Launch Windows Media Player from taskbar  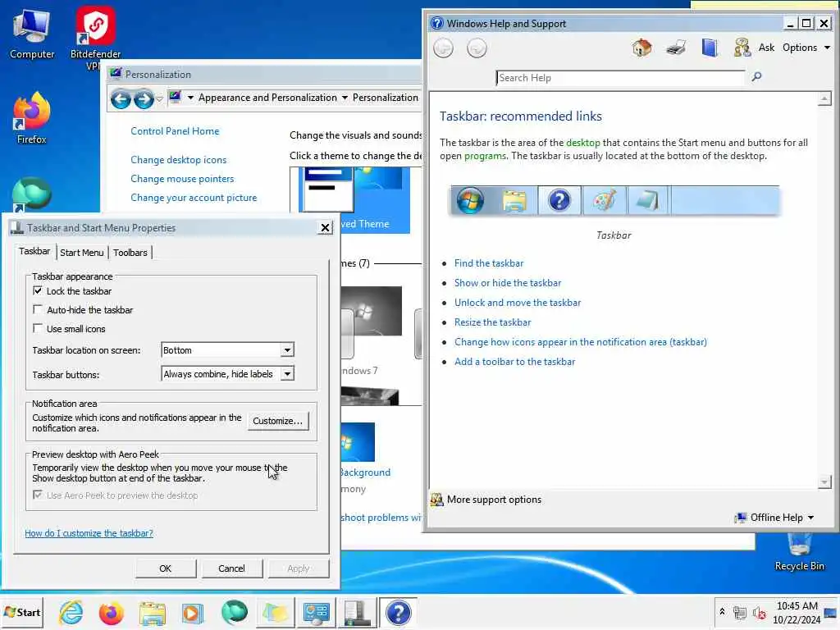[x=193, y=612]
